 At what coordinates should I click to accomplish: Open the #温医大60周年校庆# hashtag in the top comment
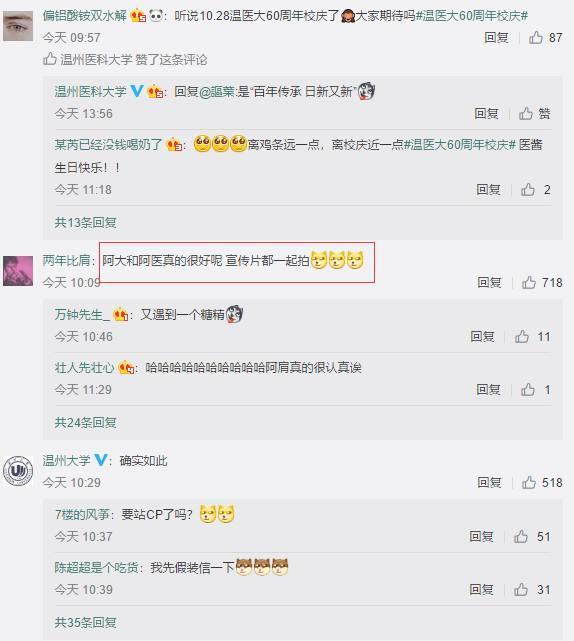472,16
